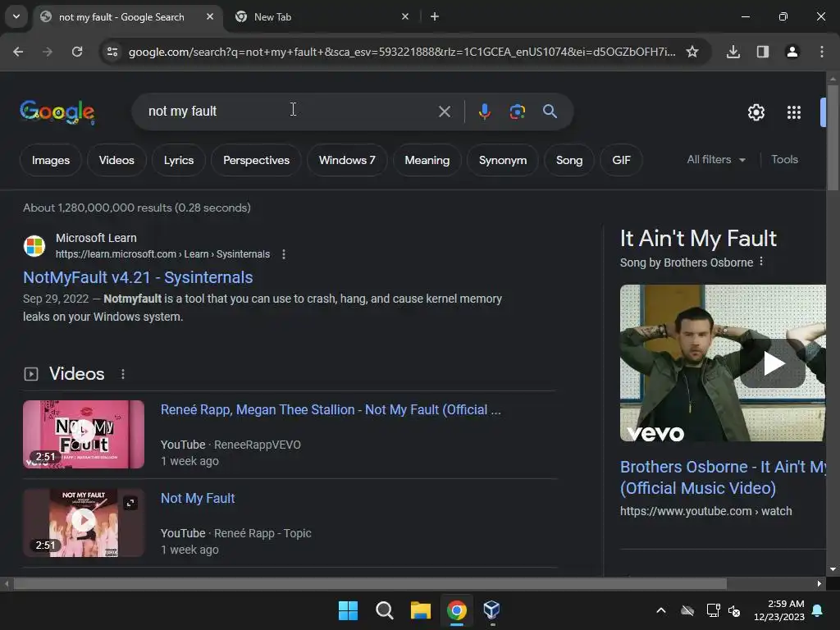Expand All filters dropdown
Viewport: 840px width, 630px height.
pyautogui.click(x=716, y=160)
